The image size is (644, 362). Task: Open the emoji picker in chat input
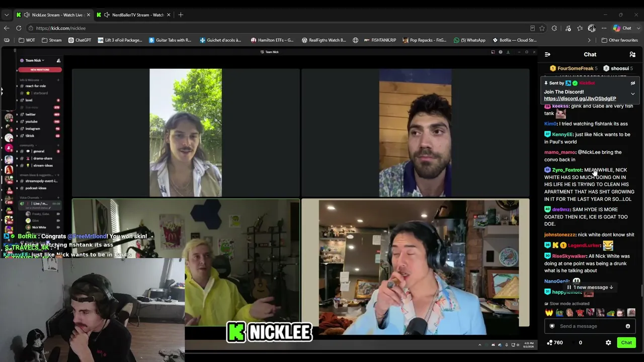tap(627, 326)
